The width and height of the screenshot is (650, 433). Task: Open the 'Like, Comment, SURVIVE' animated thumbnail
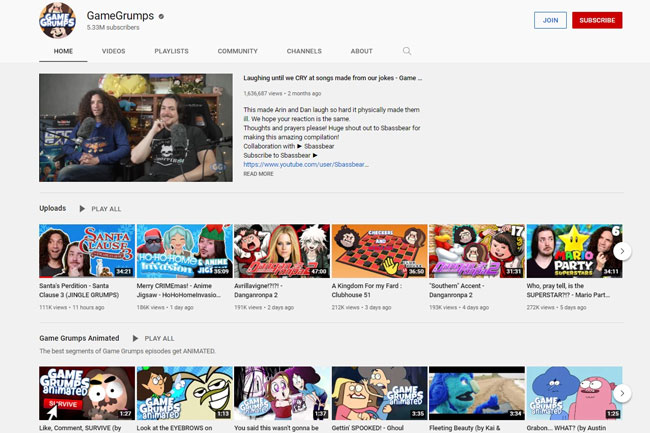pyautogui.click(x=87, y=393)
